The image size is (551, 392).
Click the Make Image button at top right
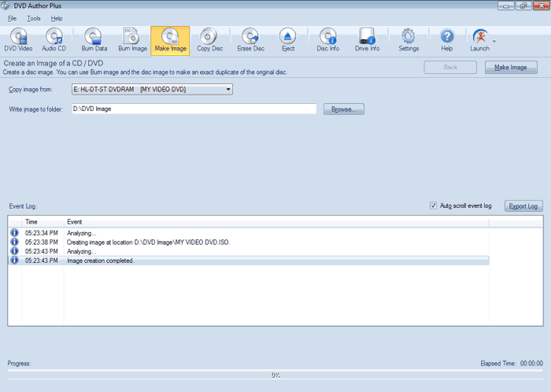click(510, 68)
